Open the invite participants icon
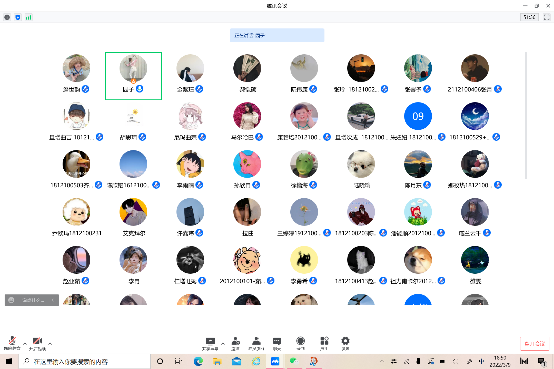 (236, 343)
